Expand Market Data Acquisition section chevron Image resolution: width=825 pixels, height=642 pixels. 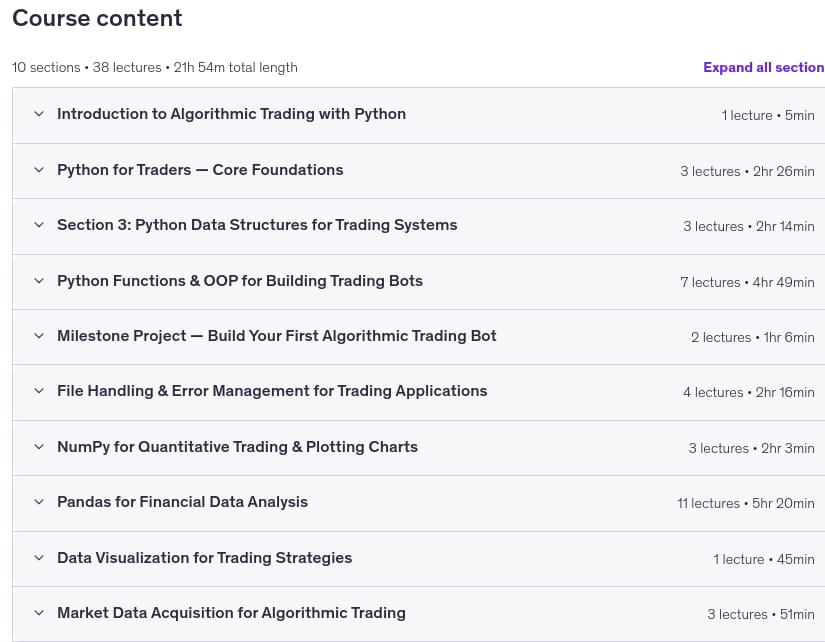click(39, 613)
